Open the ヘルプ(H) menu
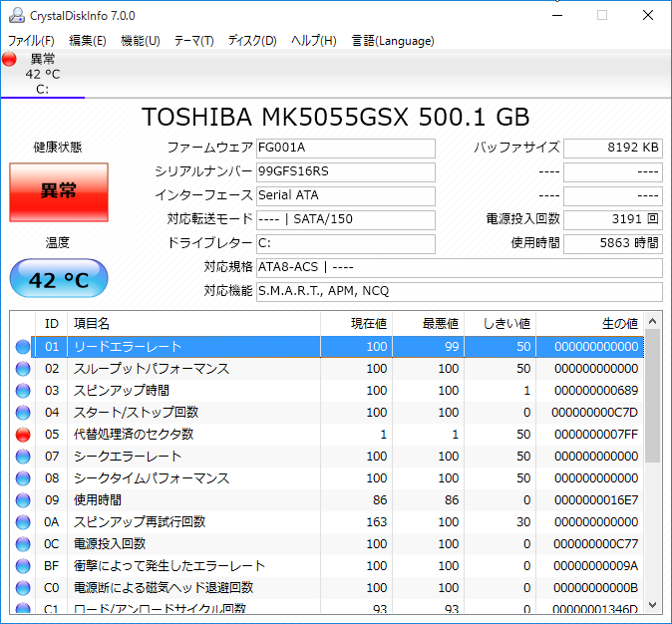The height and width of the screenshot is (624, 672). click(x=314, y=41)
